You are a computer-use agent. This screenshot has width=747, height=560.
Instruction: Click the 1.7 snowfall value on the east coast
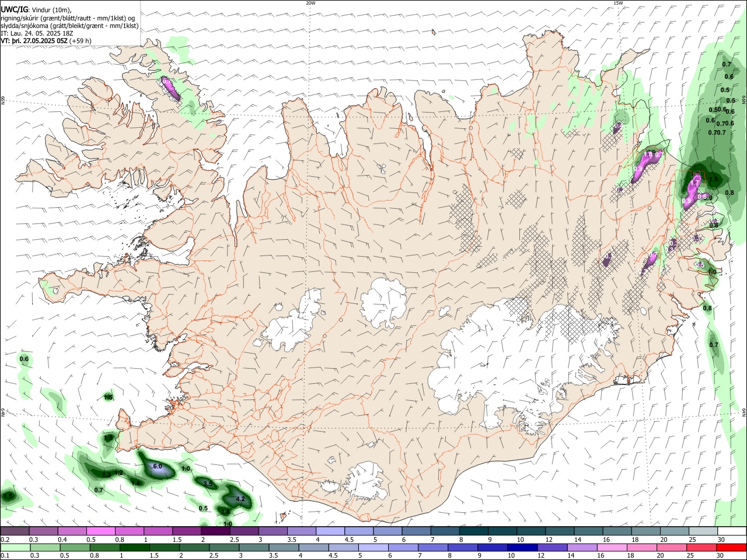694,183
